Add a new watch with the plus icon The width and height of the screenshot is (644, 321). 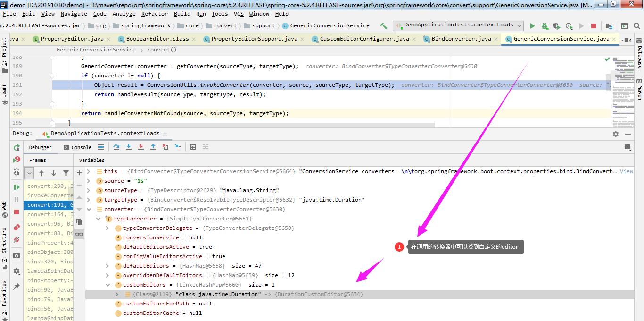click(79, 172)
